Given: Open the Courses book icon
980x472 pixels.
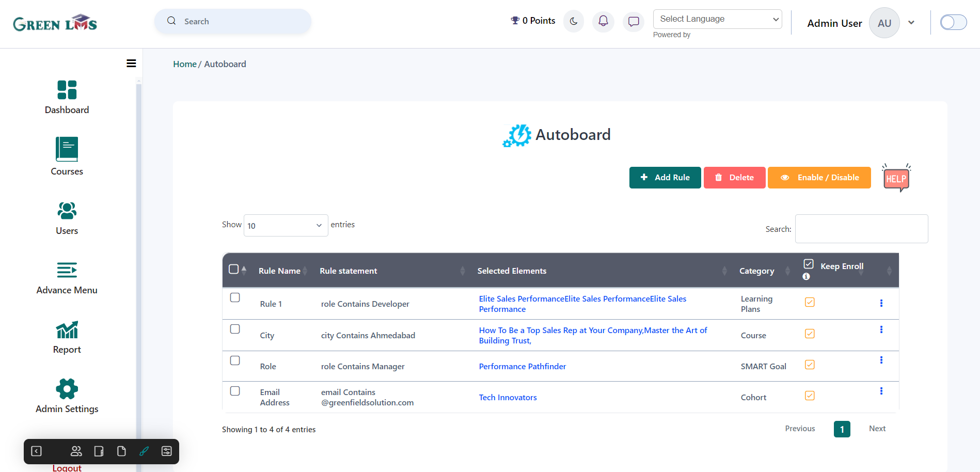Looking at the screenshot, I should point(67,149).
